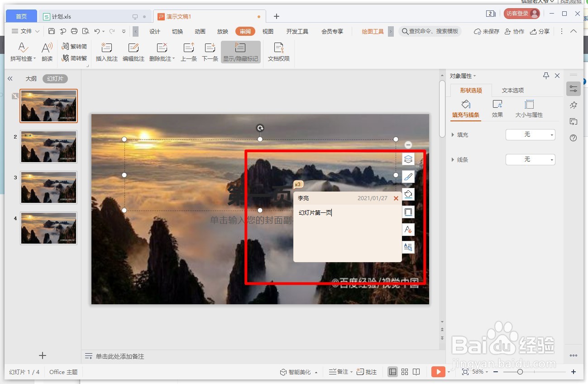Click the format brush floating icon
The image size is (588, 384).
coord(408,177)
